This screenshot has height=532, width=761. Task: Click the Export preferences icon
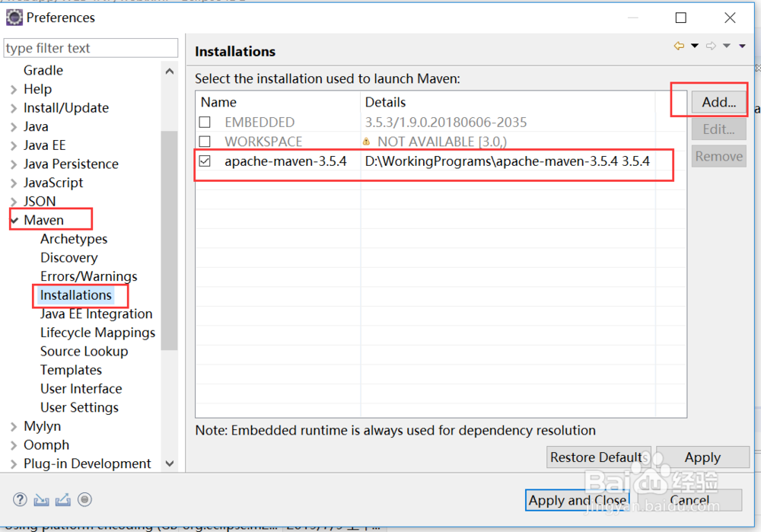click(x=63, y=500)
